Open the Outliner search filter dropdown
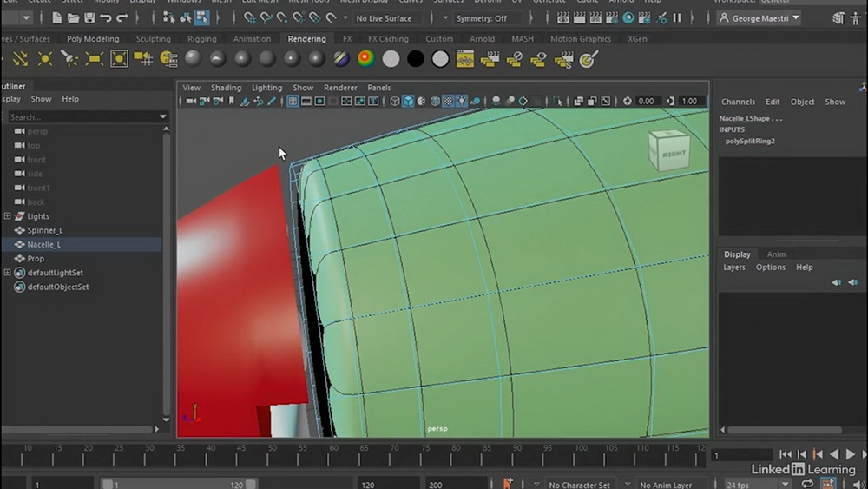This screenshot has width=868, height=489. 163,117
